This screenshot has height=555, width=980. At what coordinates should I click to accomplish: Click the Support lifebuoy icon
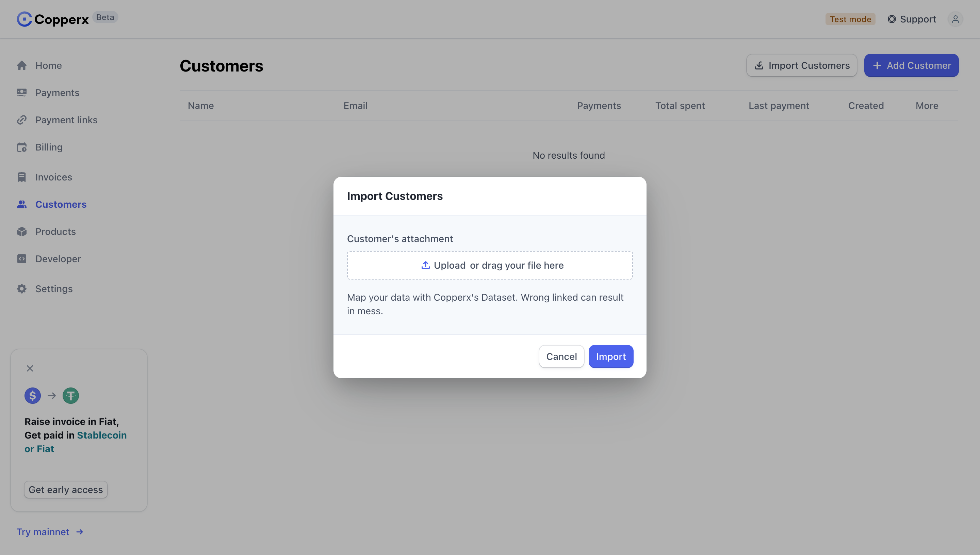[892, 19]
